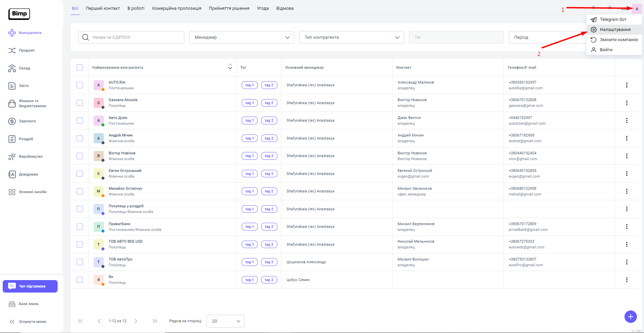Click the round plus add button
The image size is (644, 333).
pyautogui.click(x=630, y=317)
